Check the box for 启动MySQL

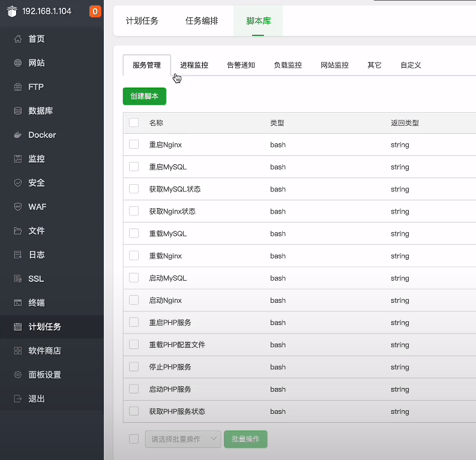[134, 278]
